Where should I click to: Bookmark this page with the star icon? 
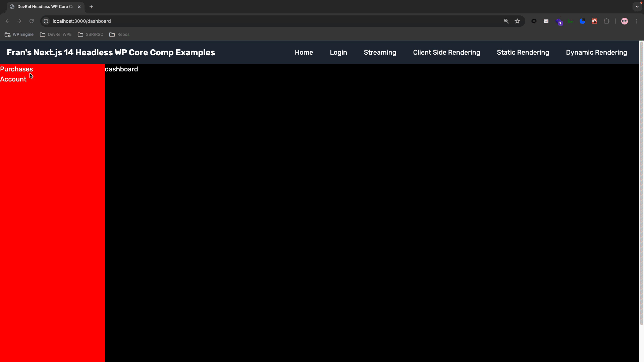[x=517, y=21]
